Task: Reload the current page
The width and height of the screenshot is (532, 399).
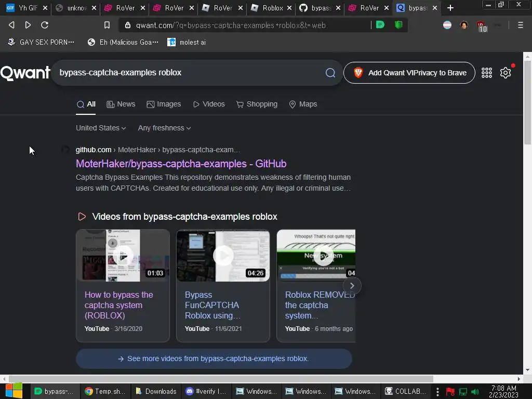Action: click(45, 25)
